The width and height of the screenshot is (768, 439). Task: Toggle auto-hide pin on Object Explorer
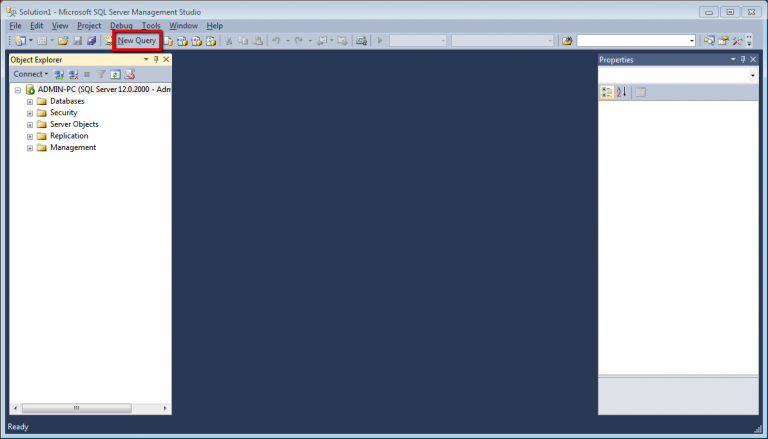tap(156, 60)
